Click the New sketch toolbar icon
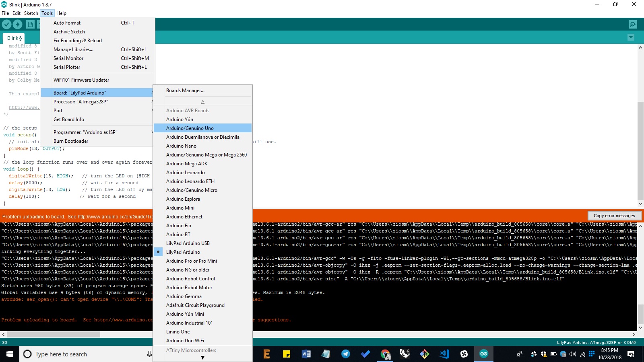This screenshot has height=362, width=644. pyautogui.click(x=30, y=24)
